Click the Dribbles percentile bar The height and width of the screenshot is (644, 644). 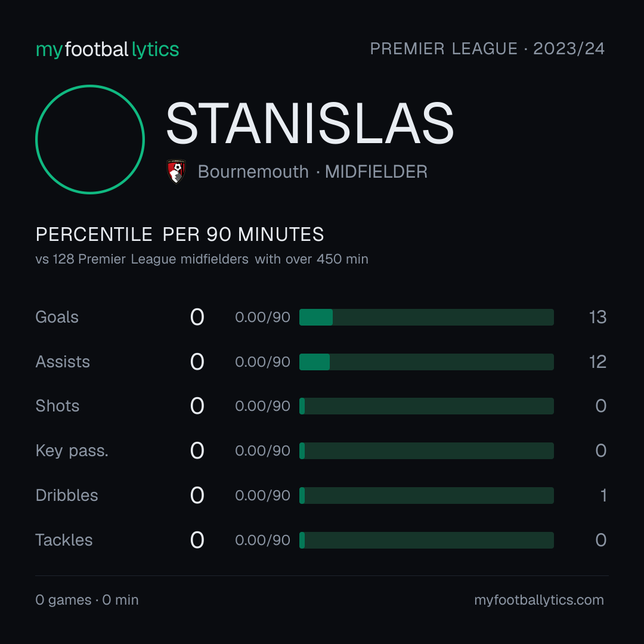tap(426, 496)
